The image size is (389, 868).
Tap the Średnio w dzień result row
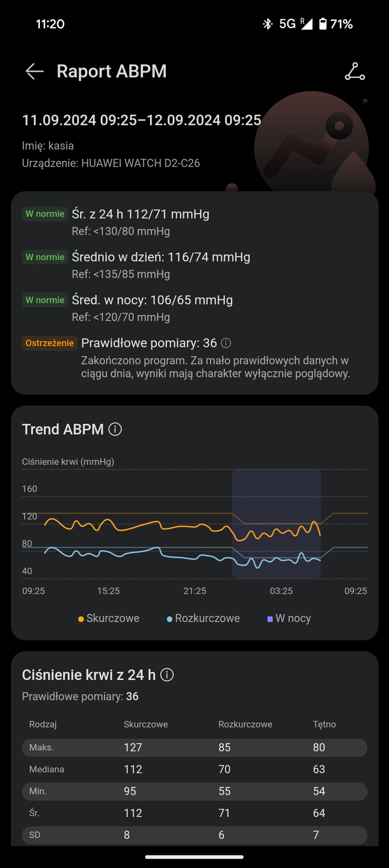tap(160, 257)
